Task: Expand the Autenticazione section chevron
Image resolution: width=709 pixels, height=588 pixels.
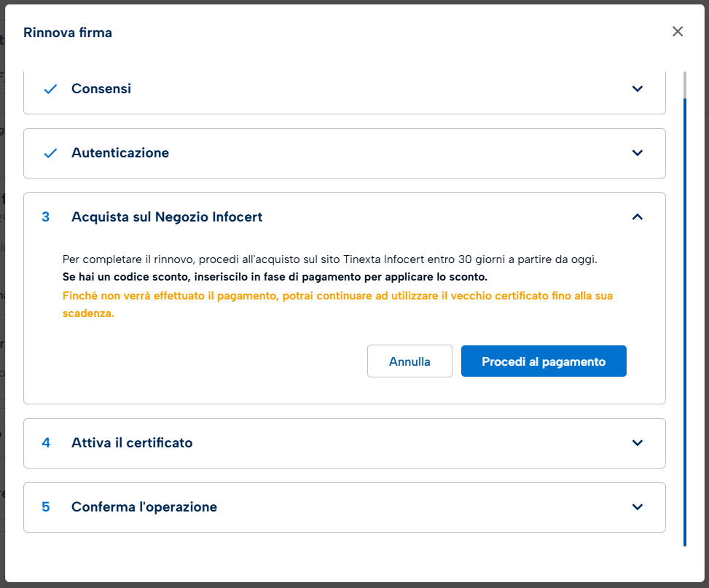Action: [x=638, y=153]
